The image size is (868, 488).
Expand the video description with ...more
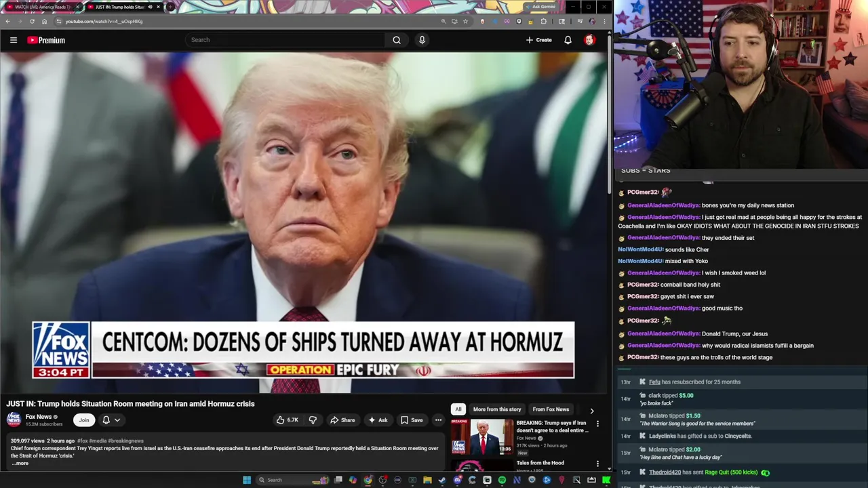(20, 463)
